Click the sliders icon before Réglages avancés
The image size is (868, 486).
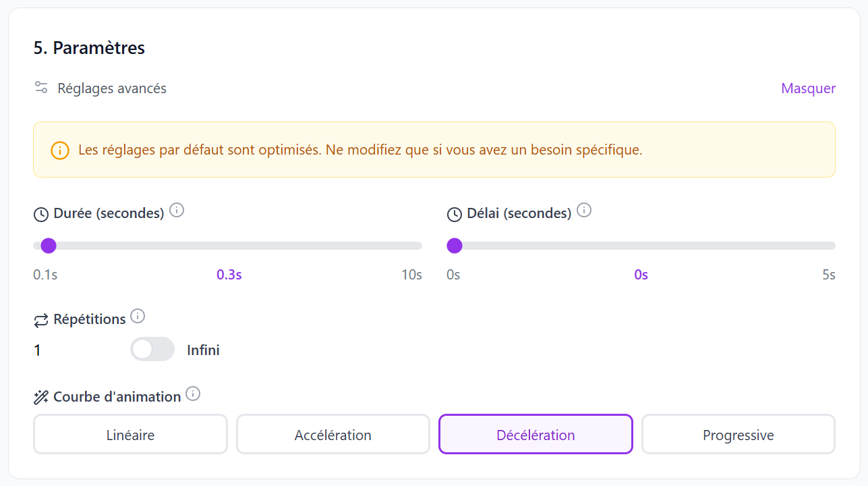pyautogui.click(x=40, y=87)
